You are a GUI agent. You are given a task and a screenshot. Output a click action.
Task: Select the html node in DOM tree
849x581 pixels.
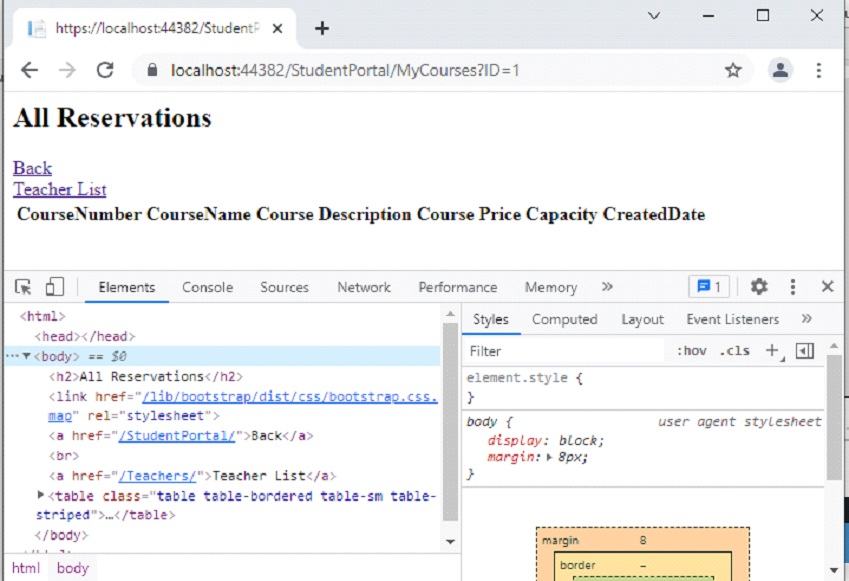[42, 316]
